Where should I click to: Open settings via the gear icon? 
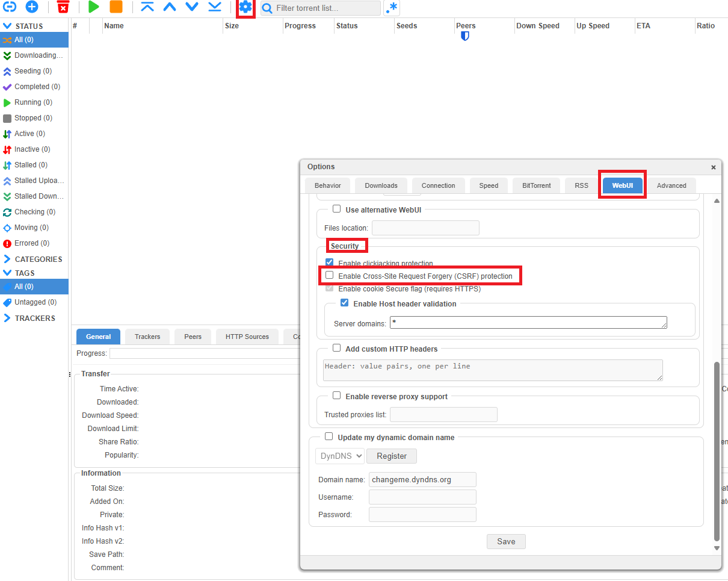(245, 7)
